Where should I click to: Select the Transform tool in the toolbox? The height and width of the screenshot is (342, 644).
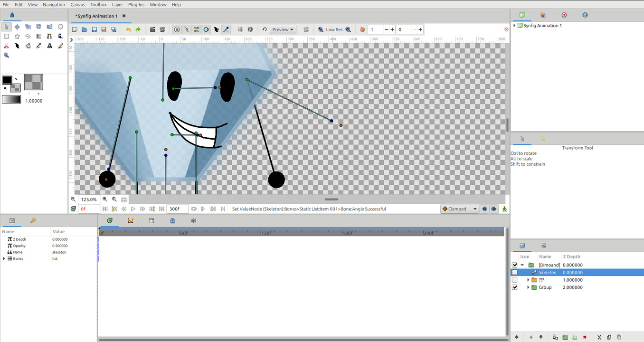point(7,27)
